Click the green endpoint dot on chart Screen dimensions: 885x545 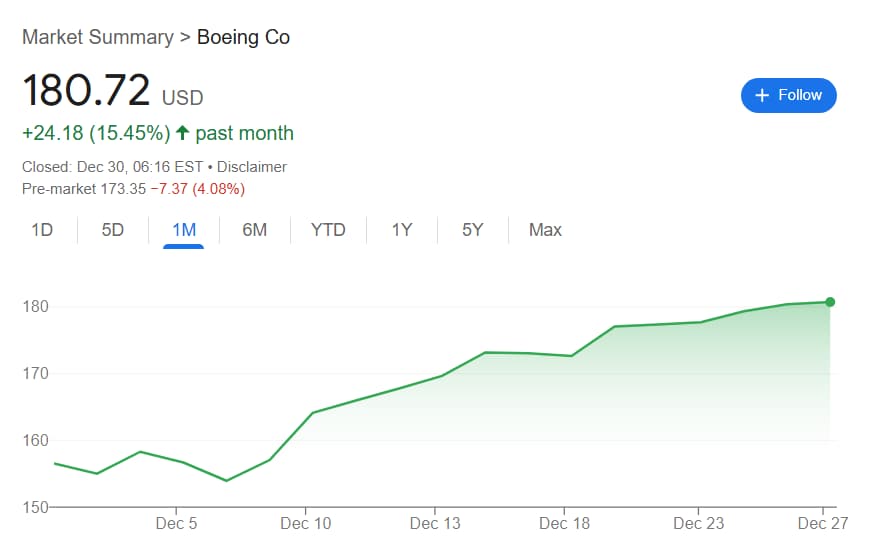point(830,302)
